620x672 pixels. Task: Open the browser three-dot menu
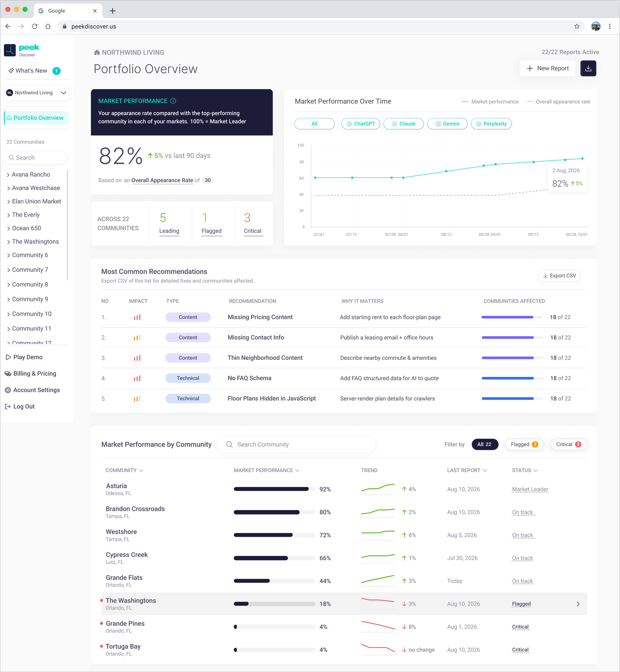[610, 26]
